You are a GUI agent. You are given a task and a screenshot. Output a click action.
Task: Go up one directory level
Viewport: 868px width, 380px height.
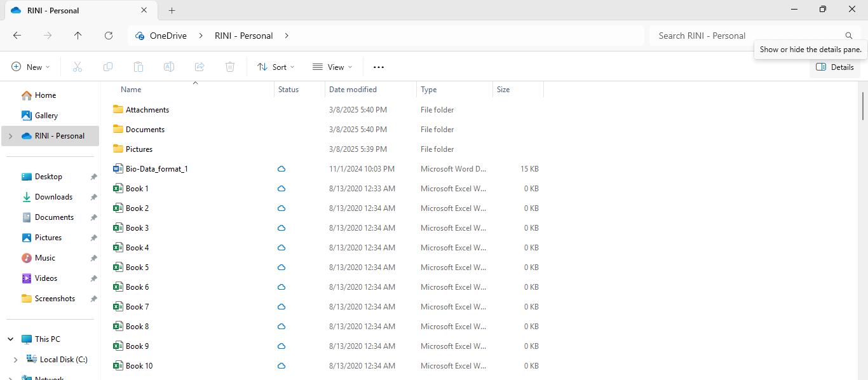(x=78, y=36)
